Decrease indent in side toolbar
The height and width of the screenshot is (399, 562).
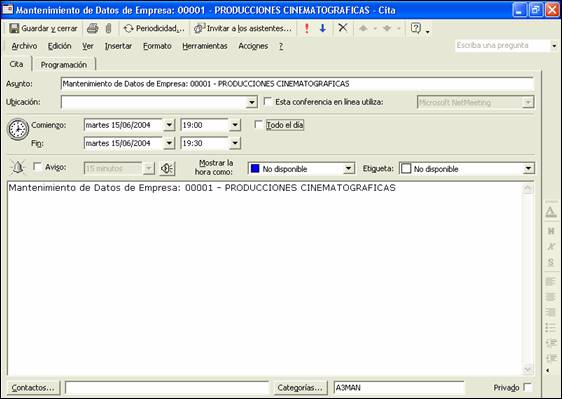click(551, 343)
